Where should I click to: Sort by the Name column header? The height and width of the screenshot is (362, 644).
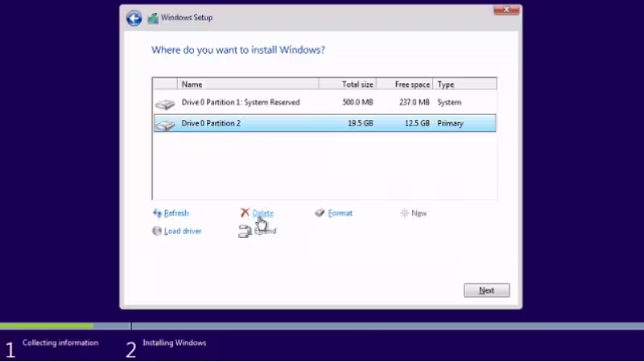coord(248,84)
